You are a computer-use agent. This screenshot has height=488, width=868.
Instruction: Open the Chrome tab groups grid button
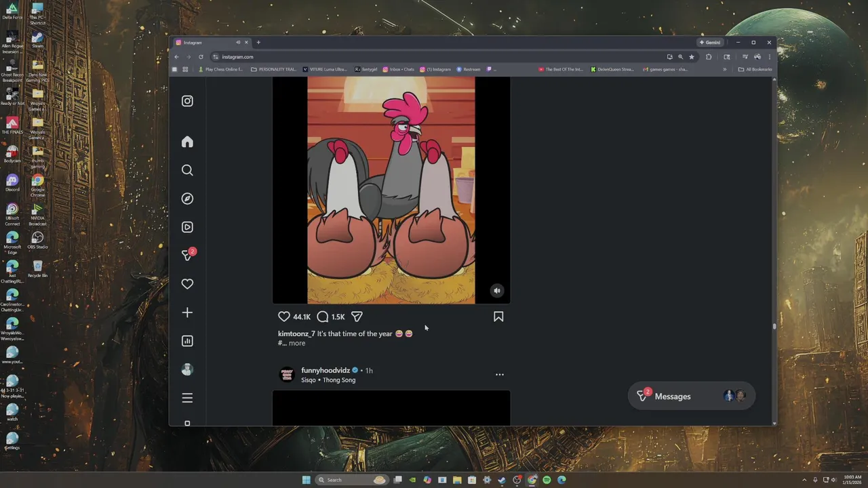pos(185,69)
